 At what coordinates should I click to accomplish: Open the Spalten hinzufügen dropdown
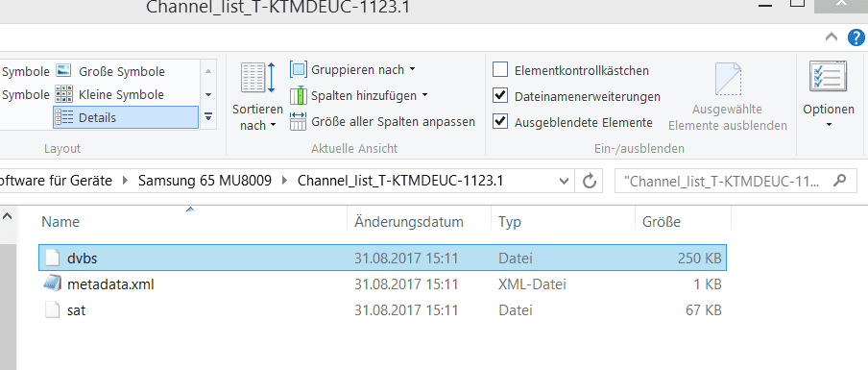[x=359, y=95]
